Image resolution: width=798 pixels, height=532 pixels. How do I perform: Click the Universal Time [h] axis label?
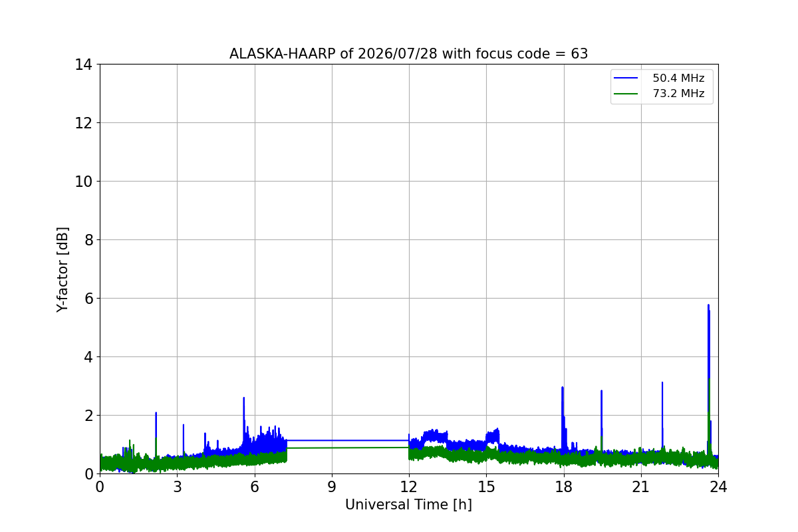point(408,505)
